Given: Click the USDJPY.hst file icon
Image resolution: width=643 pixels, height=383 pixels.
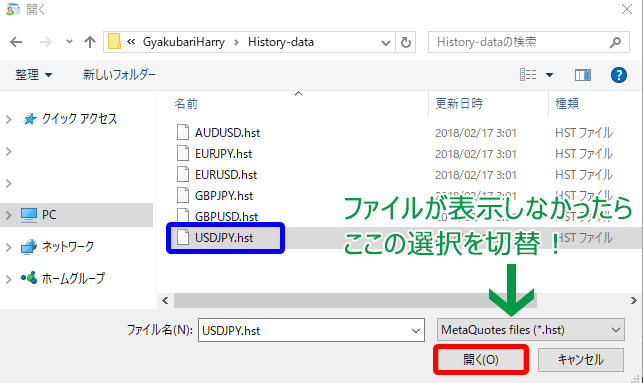Looking at the screenshot, I should point(183,237).
